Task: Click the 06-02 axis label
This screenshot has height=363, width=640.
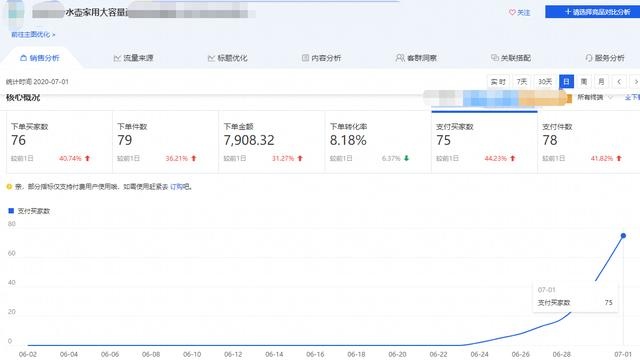Action: 28,354
